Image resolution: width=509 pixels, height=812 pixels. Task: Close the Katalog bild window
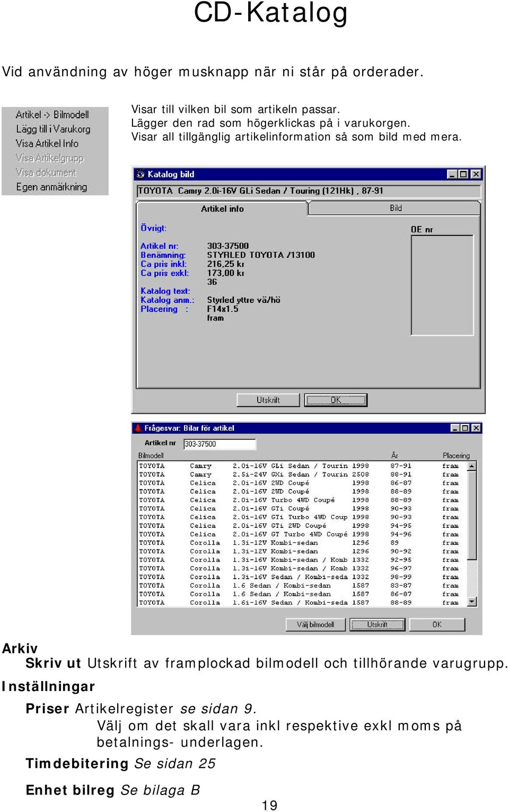(476, 174)
